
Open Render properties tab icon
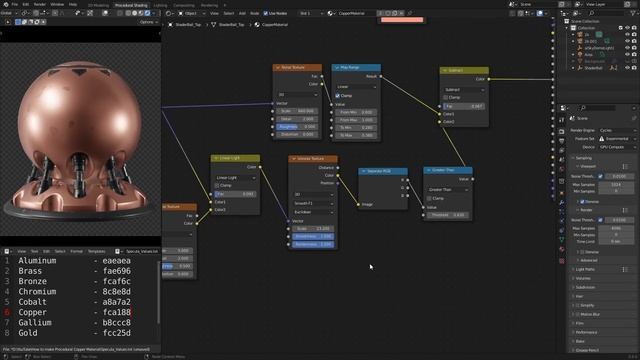tap(562, 131)
